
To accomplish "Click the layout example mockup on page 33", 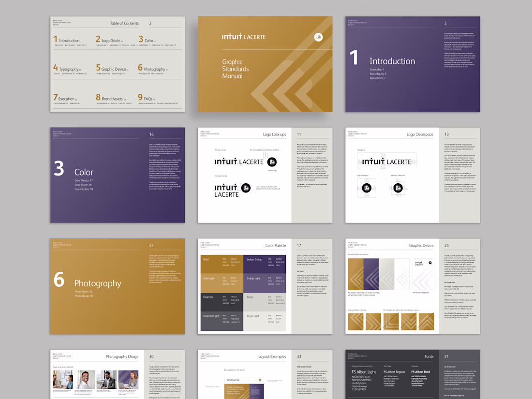I will click(244, 388).
